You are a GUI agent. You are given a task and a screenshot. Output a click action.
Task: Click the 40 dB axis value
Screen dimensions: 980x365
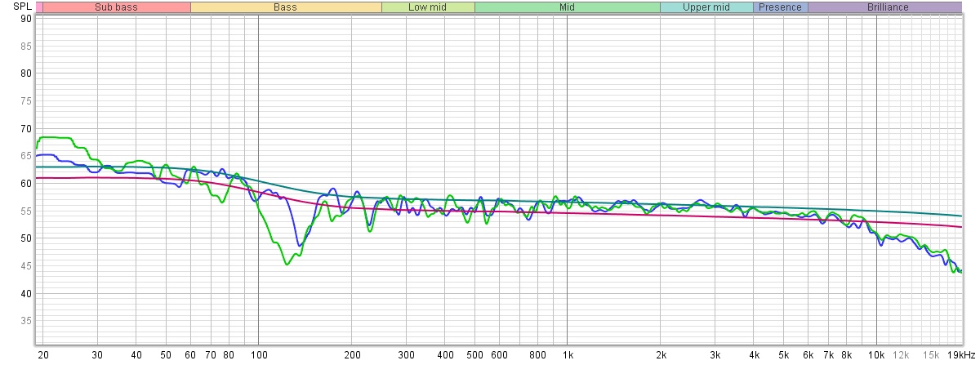[x=26, y=293]
